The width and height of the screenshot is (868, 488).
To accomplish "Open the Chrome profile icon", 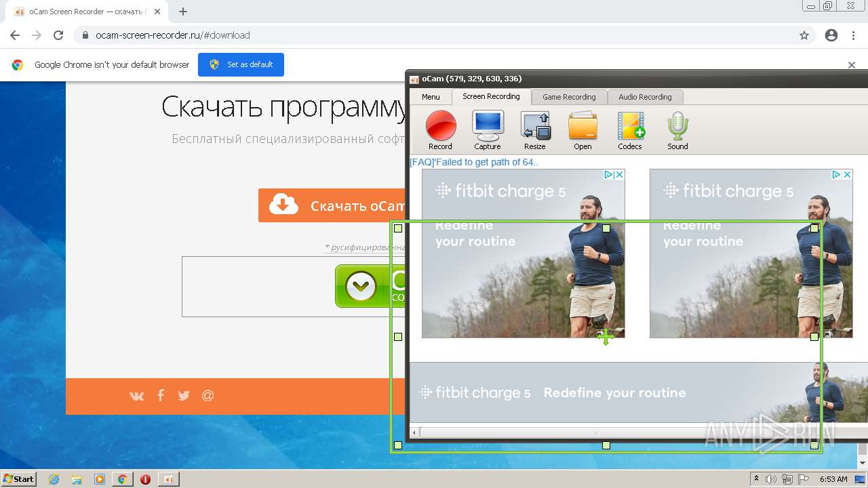I will (x=831, y=35).
